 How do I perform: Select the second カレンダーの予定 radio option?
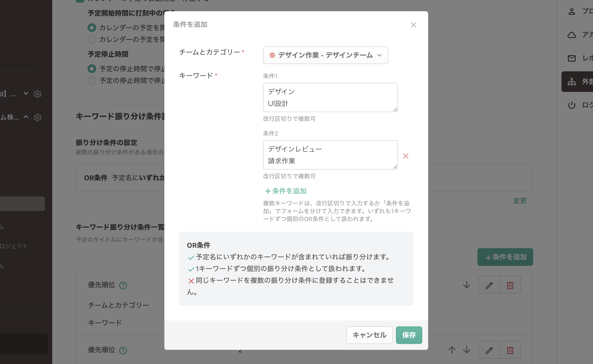coord(92,39)
